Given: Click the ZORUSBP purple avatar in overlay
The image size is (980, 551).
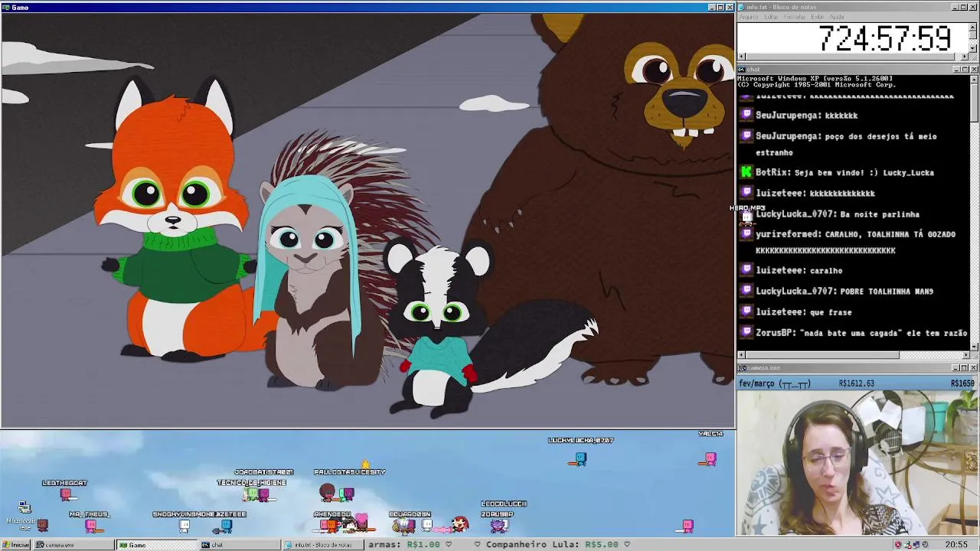Looking at the screenshot, I should (499, 526).
